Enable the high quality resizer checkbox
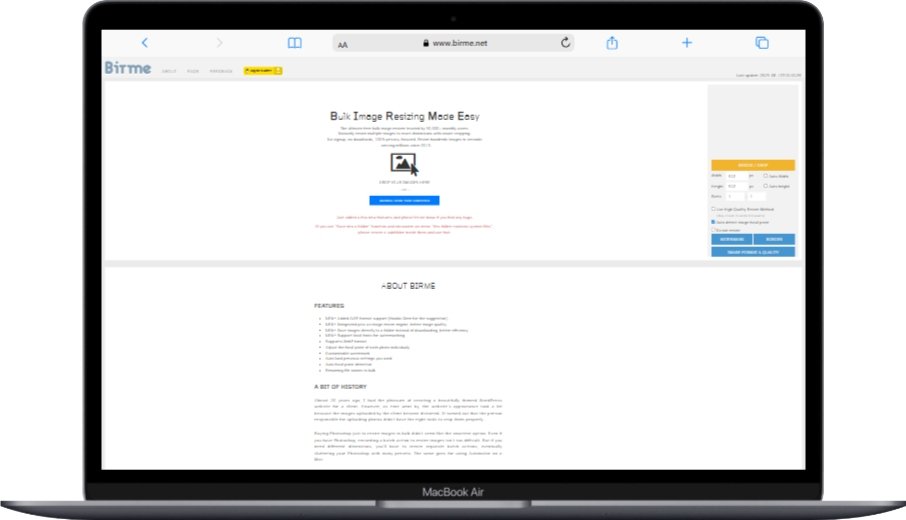This screenshot has height=520, width=906. coord(713,209)
